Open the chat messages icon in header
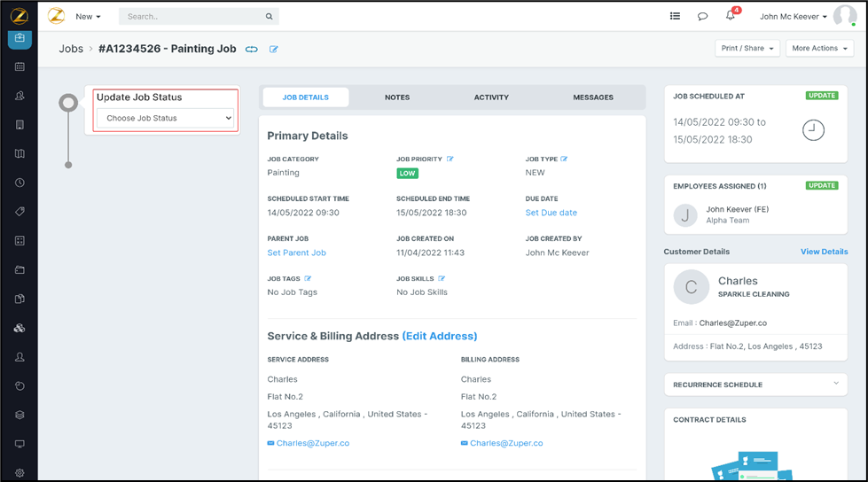The width and height of the screenshot is (868, 482). click(702, 16)
